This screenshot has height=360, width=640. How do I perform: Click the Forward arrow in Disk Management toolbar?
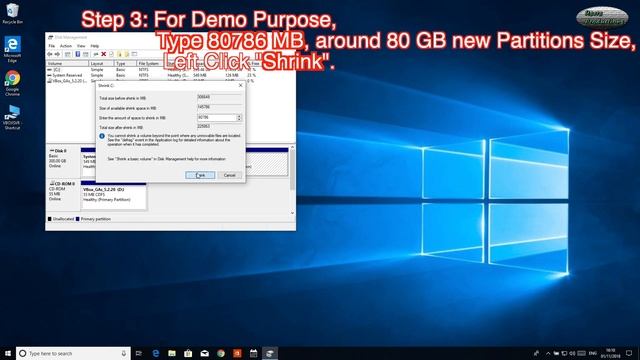point(58,54)
